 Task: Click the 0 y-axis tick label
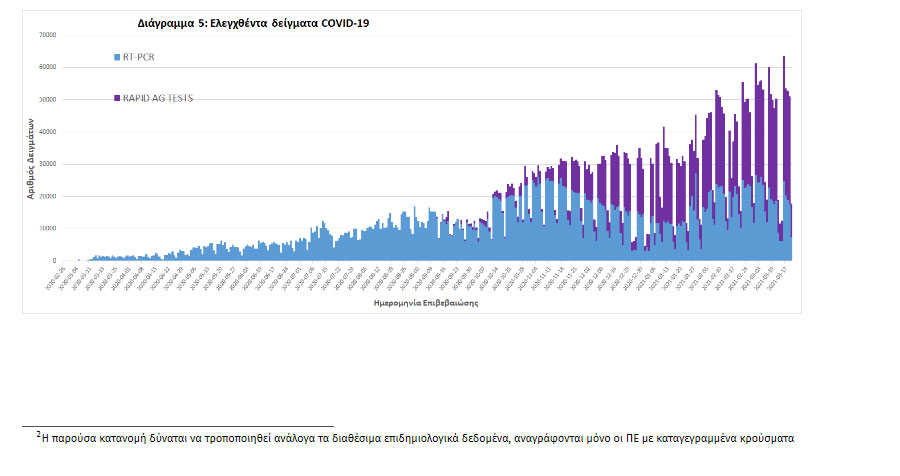pos(54,260)
